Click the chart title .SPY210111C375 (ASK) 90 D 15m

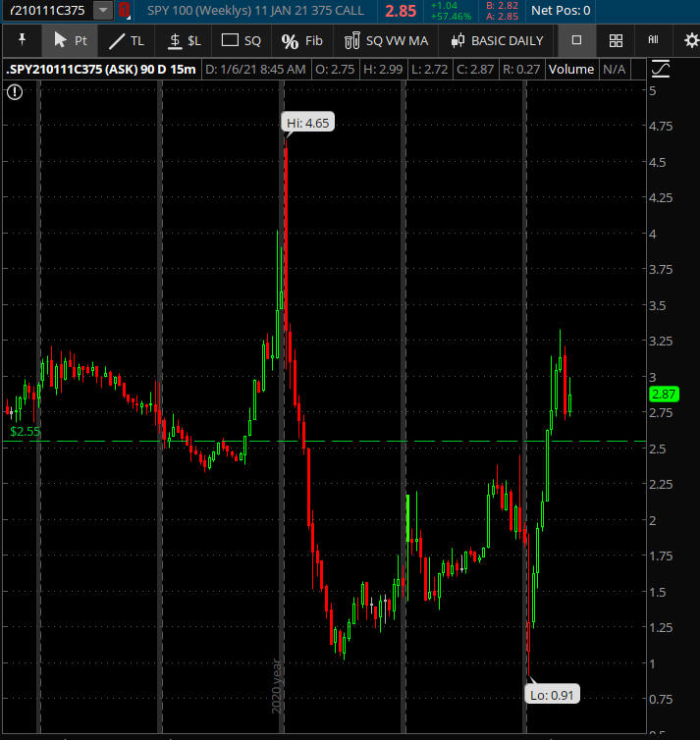[x=101, y=70]
